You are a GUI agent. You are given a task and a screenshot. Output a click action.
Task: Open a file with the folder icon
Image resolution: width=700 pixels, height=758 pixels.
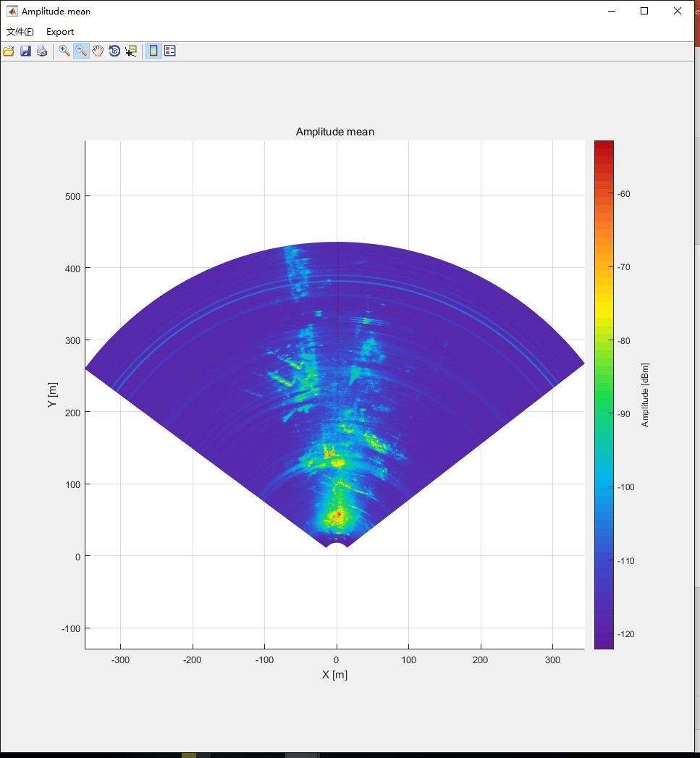(8, 51)
